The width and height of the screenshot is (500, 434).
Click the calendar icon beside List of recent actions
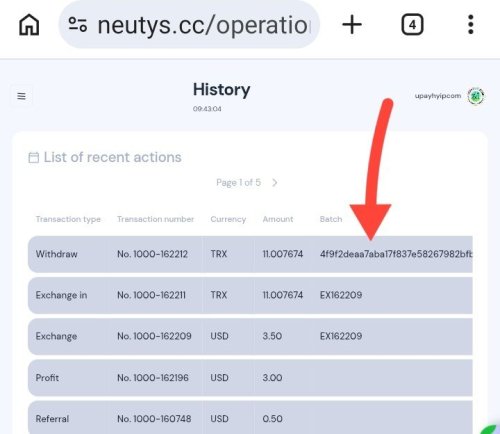pos(34,157)
